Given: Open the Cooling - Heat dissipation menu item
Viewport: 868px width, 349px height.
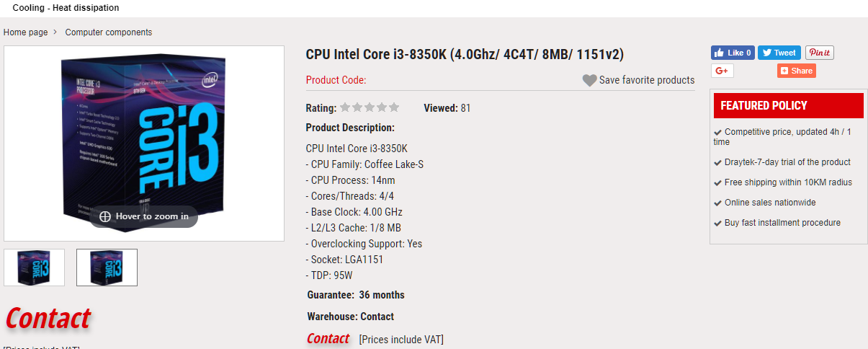Looking at the screenshot, I should [66, 8].
